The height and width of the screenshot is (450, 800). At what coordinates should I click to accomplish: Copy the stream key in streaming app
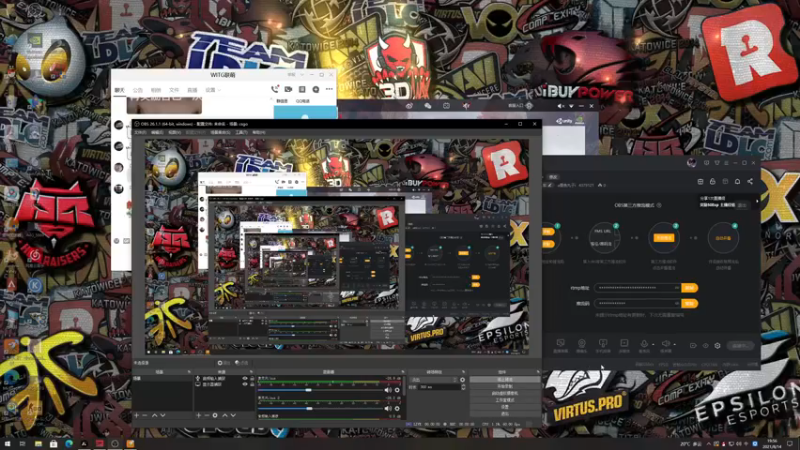pyautogui.click(x=689, y=303)
